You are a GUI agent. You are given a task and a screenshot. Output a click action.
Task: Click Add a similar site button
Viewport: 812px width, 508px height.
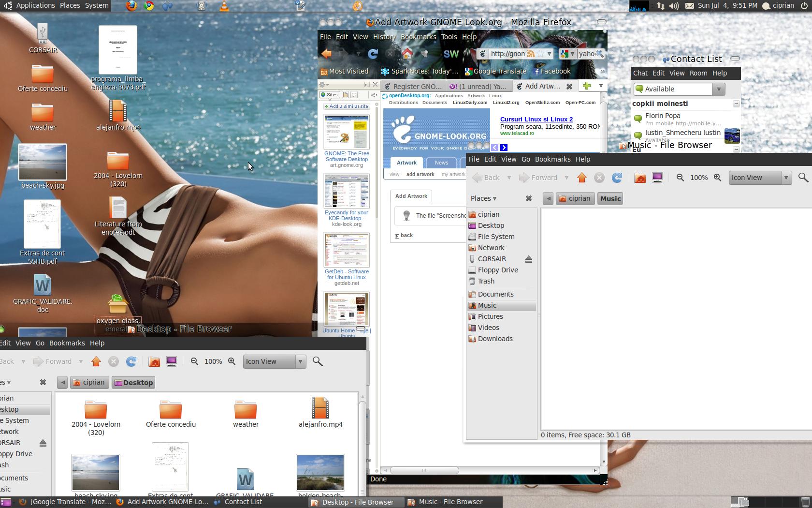[x=347, y=106]
